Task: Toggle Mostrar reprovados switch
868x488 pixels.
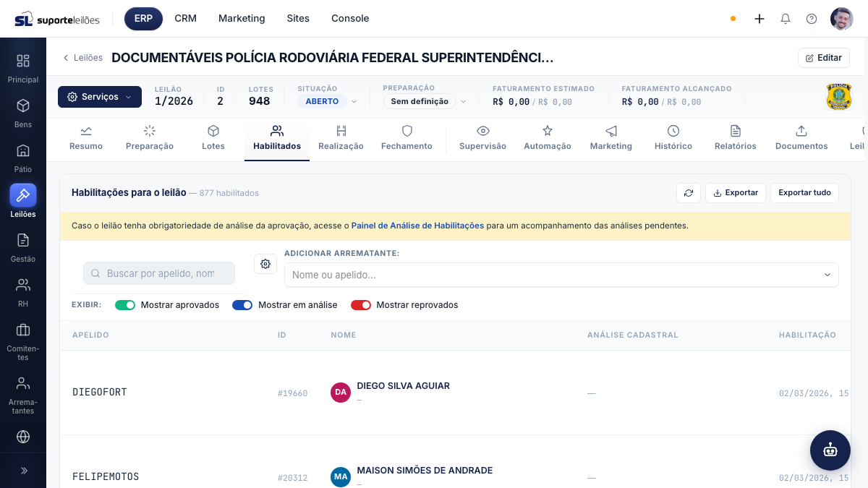Action: pos(361,305)
